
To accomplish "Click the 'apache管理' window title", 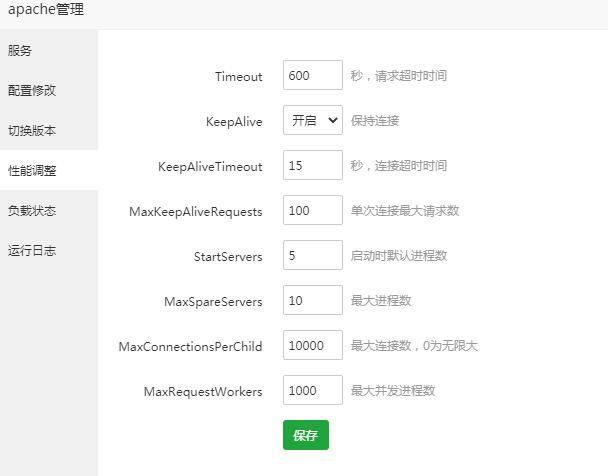I will click(x=46, y=9).
